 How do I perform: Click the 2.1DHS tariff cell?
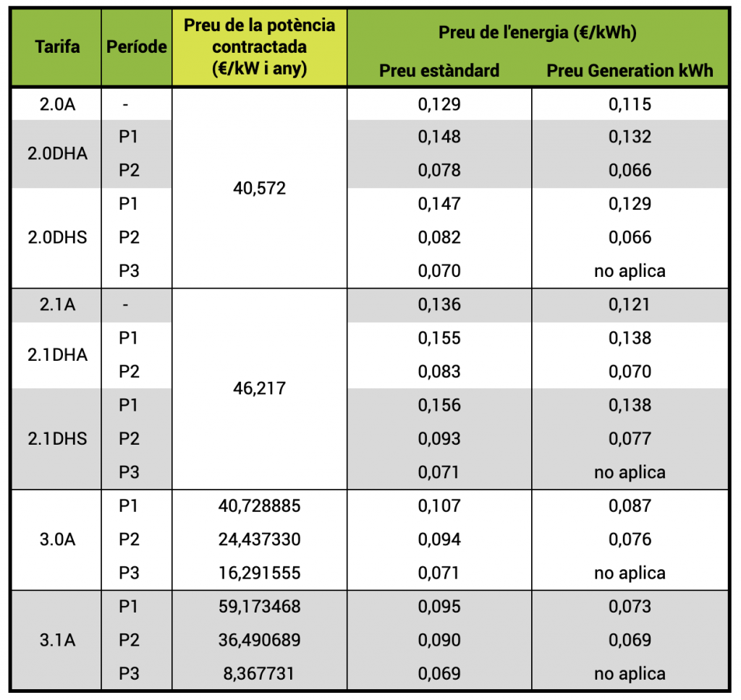coord(57,439)
